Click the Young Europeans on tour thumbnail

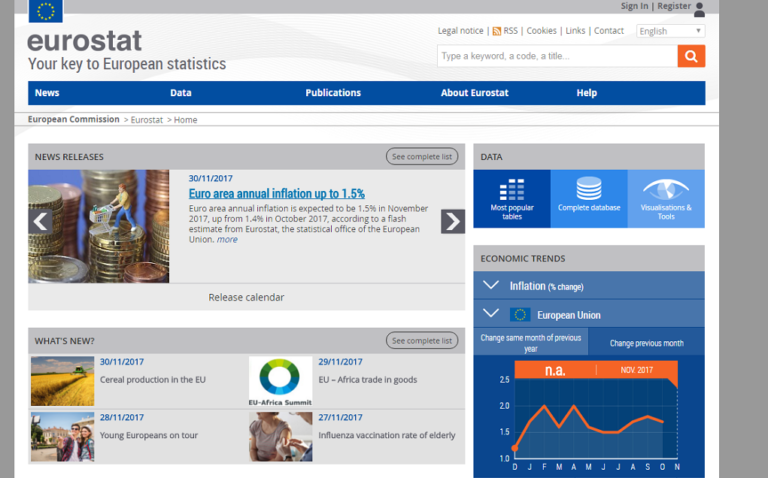(62, 437)
